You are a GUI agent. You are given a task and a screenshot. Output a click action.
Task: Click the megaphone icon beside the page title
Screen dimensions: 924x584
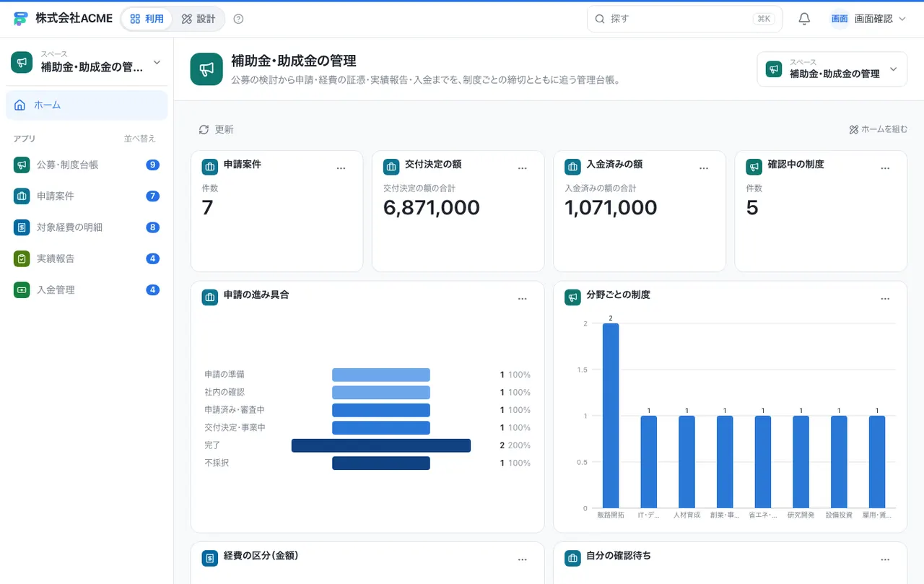(206, 69)
